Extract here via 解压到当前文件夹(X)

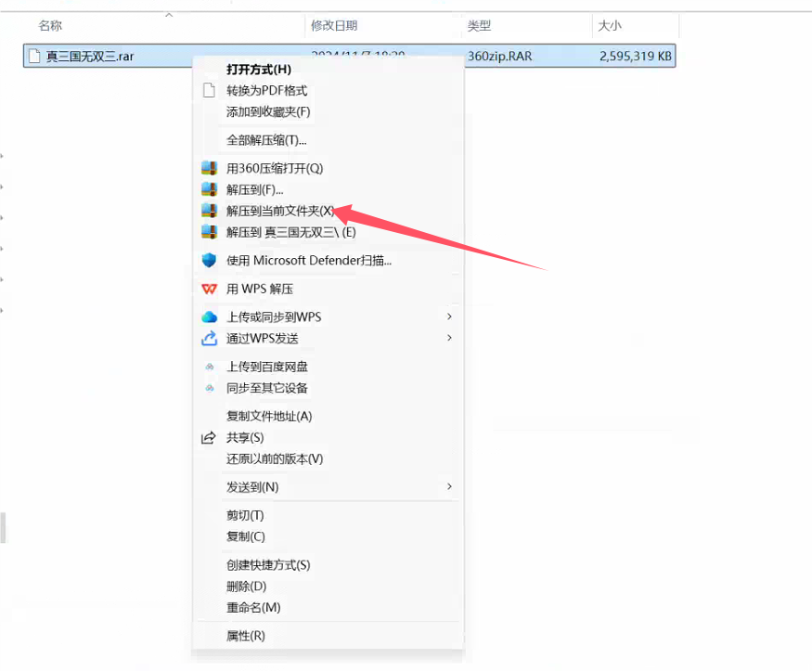click(x=280, y=211)
